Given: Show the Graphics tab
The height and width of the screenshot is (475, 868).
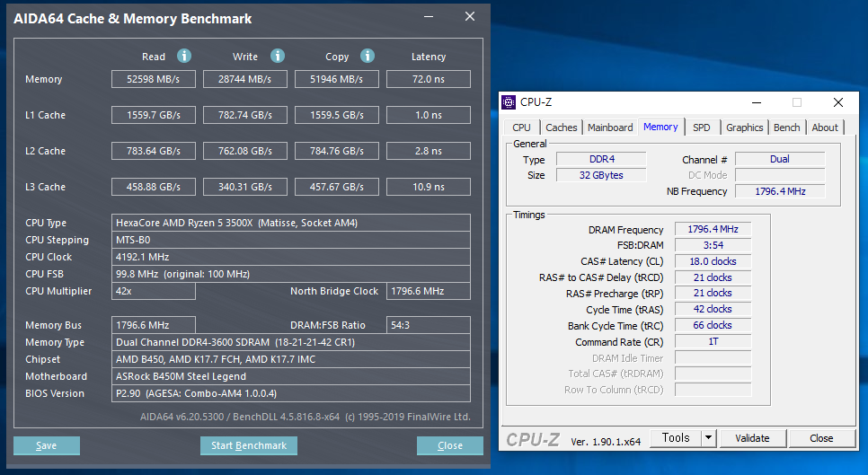Looking at the screenshot, I should click(x=745, y=128).
